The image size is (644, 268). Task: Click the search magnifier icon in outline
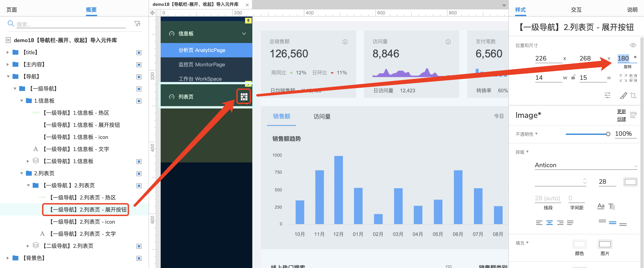(x=11, y=24)
